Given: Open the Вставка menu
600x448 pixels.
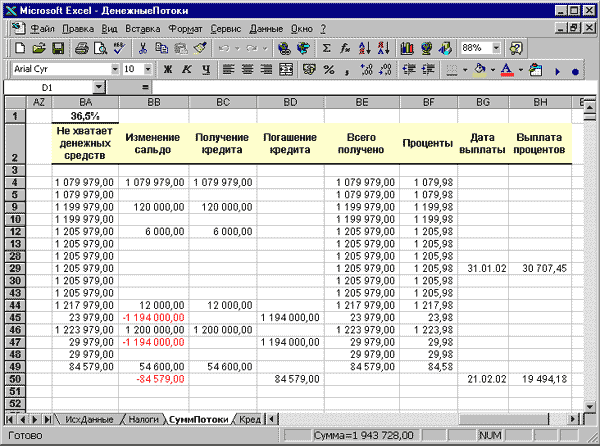Looking at the screenshot, I should point(143,29).
